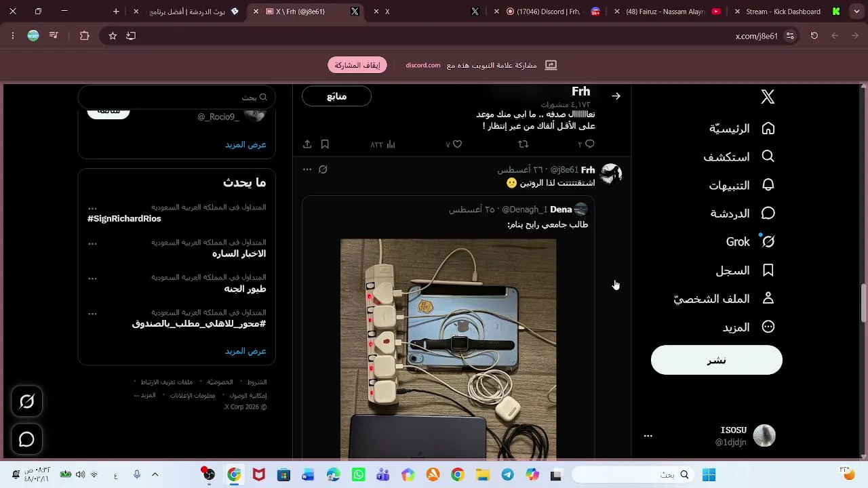
Task: Click the X logo in sidebar
Action: pyautogui.click(x=768, y=97)
